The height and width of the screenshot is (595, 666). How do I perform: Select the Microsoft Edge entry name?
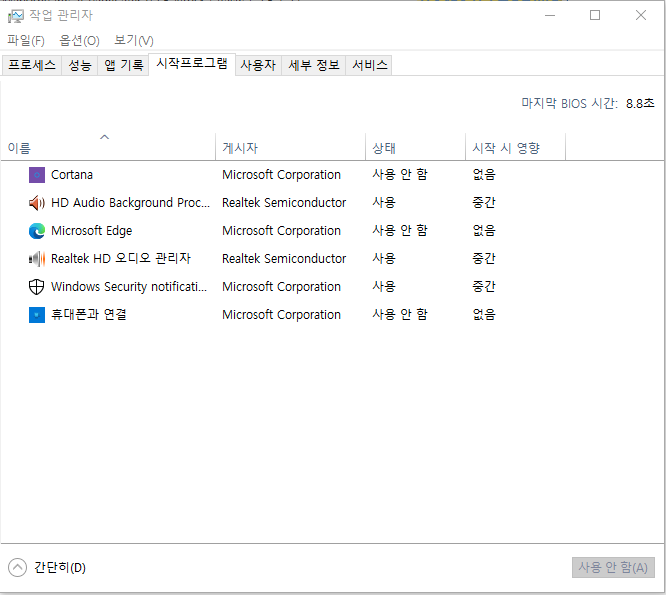92,231
